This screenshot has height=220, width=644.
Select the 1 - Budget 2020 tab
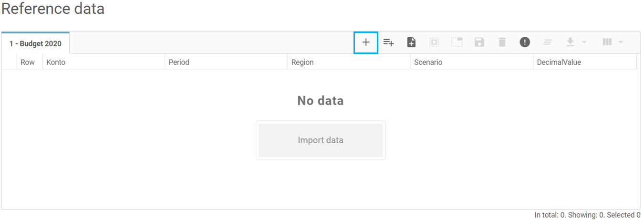click(35, 43)
